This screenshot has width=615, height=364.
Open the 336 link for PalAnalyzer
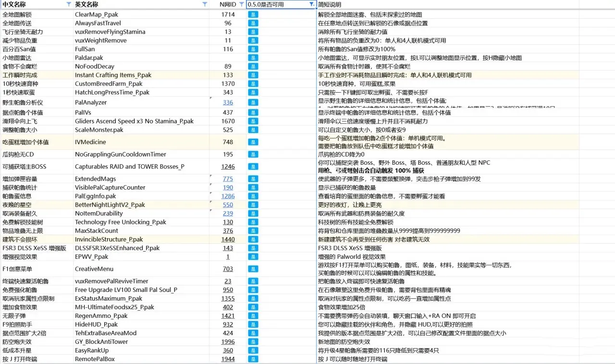tap(228, 102)
